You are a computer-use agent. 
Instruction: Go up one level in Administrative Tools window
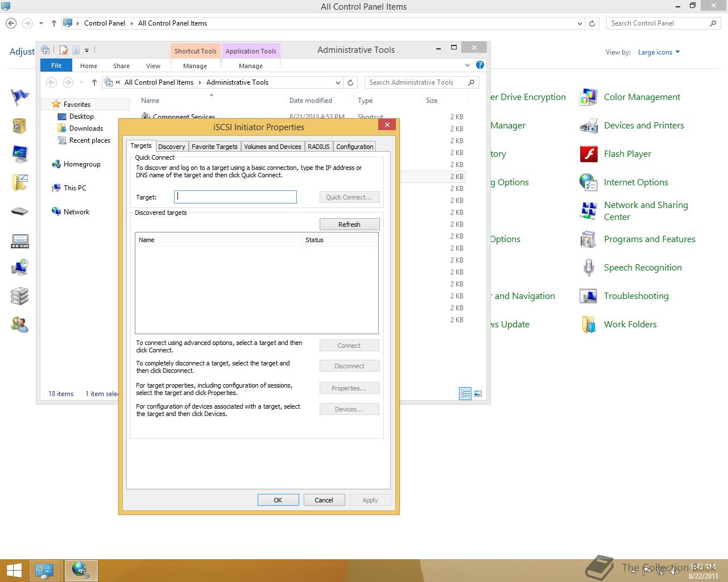click(x=94, y=82)
